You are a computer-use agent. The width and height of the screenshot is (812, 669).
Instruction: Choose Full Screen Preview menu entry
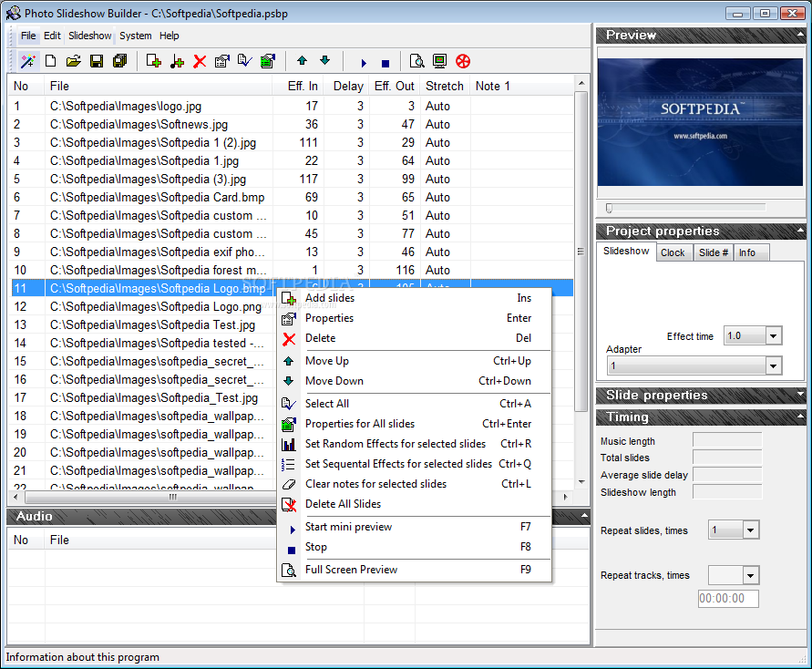tap(414, 570)
